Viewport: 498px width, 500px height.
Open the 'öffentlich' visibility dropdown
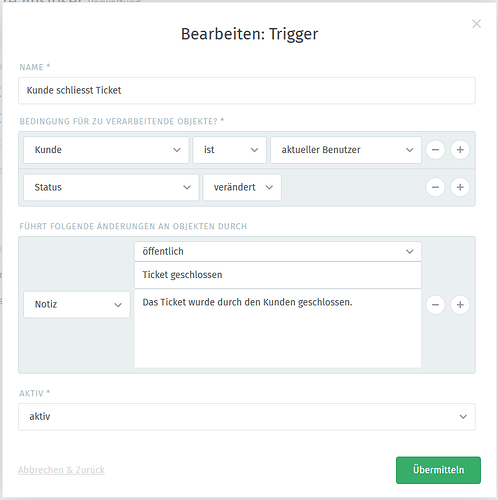point(278,251)
